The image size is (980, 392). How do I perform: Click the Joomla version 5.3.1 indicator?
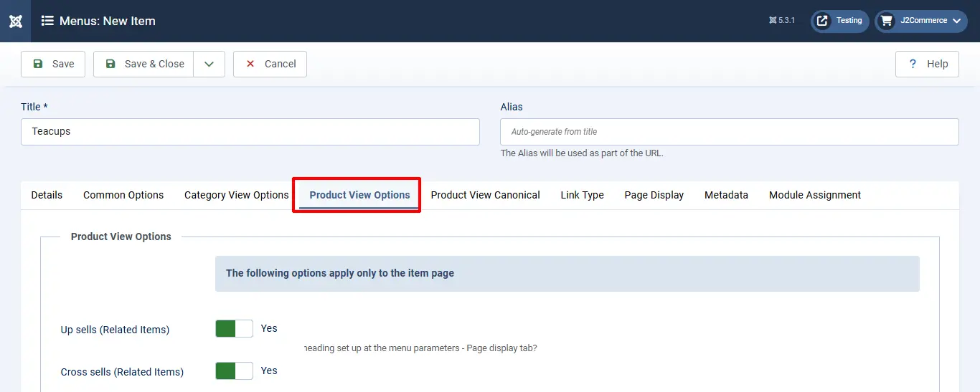(781, 21)
